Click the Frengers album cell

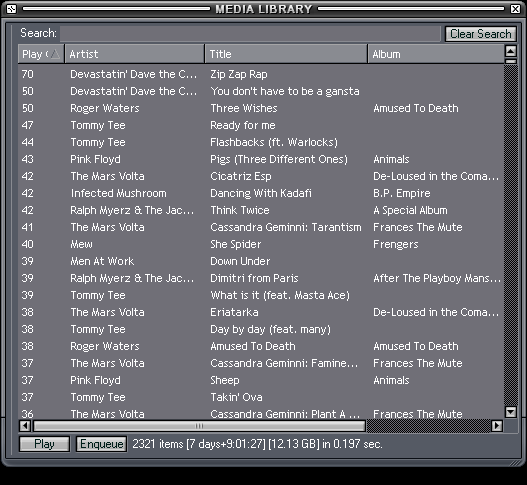pyautogui.click(x=396, y=244)
